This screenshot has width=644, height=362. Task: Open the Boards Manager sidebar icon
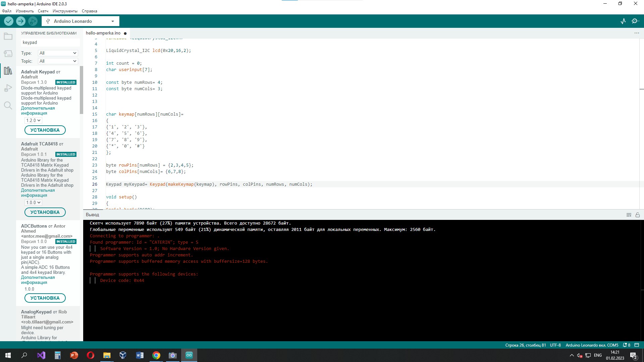pos(8,54)
